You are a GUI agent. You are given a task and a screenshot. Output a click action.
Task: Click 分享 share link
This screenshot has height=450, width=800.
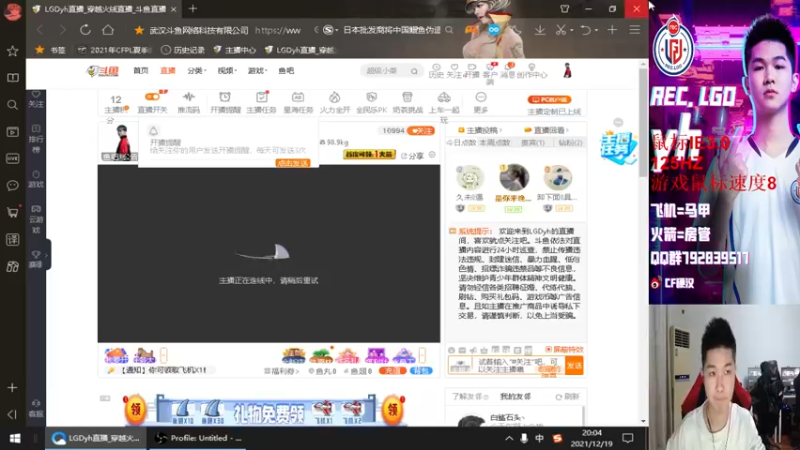413,156
